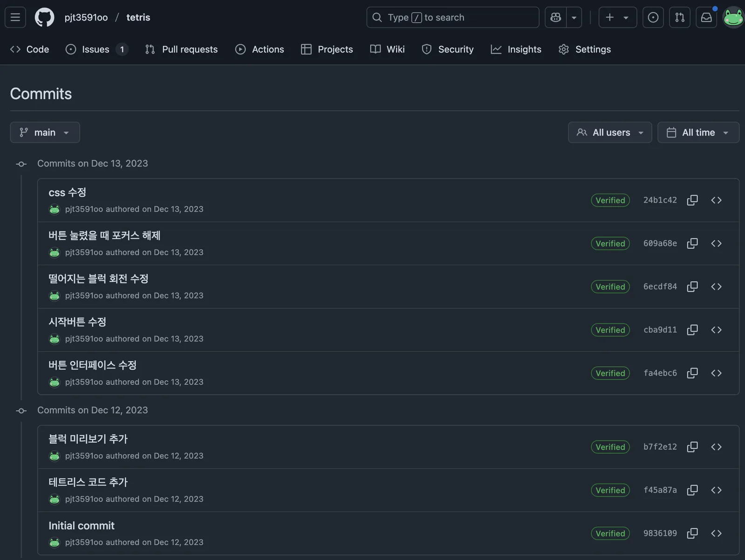The image size is (745, 560).
Task: Open the Wiki tab
Action: tap(387, 49)
